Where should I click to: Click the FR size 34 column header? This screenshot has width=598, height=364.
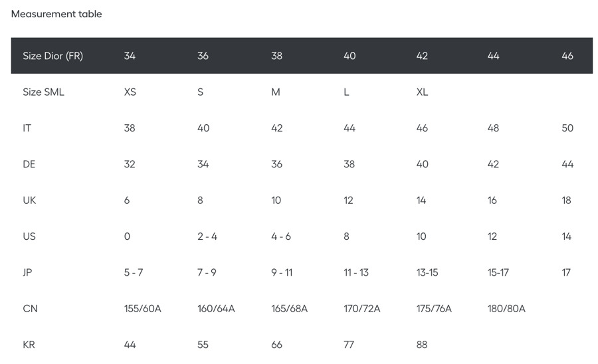130,56
